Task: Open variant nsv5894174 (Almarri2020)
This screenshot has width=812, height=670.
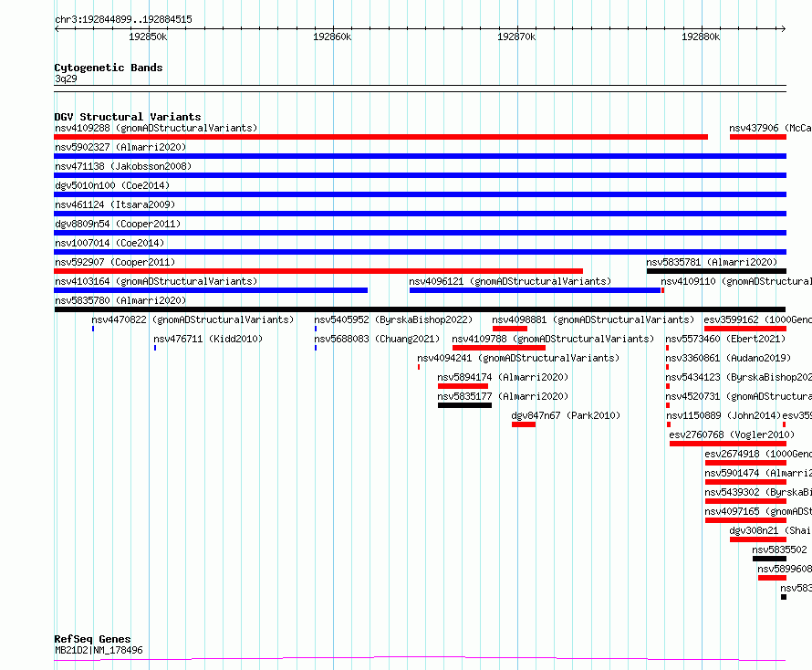Action: 503,377
